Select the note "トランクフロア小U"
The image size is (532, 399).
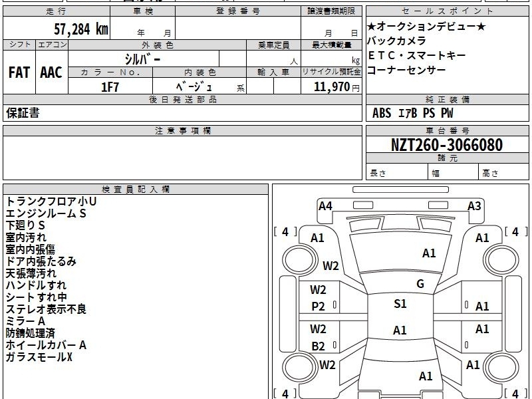[51, 201]
